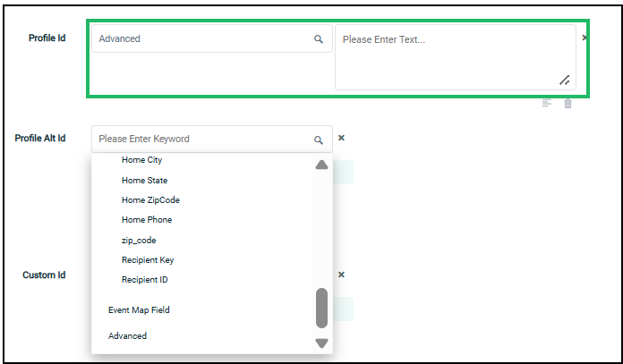Click the search icon in Profile Id field
Image resolution: width=623 pixels, height=364 pixels.
[x=318, y=39]
